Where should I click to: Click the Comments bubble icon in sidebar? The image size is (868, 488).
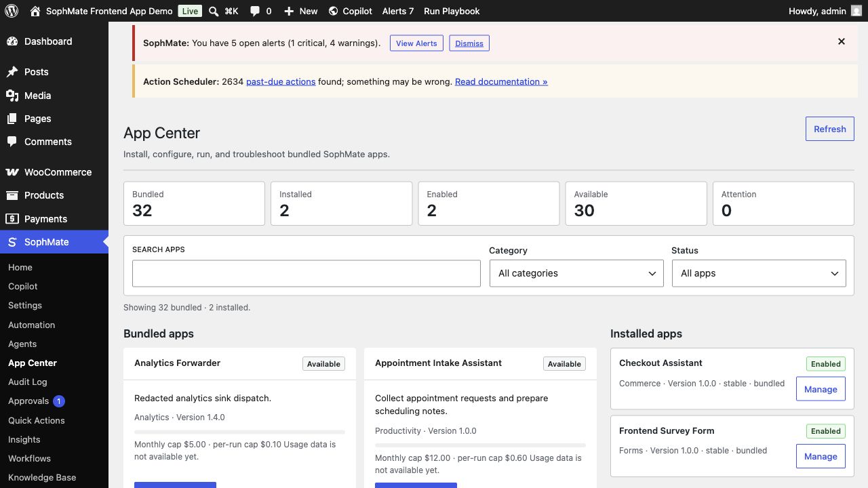(x=12, y=142)
